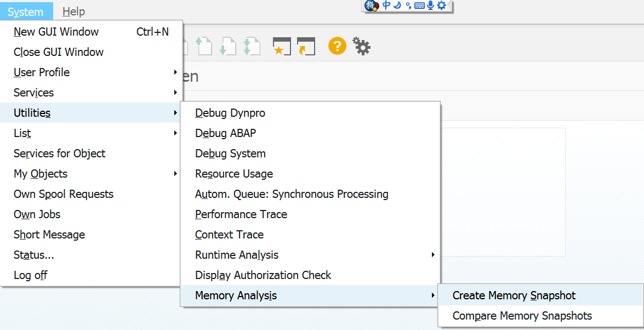Click the Next Page toolbar icon
644x330 pixels.
[x=227, y=46]
